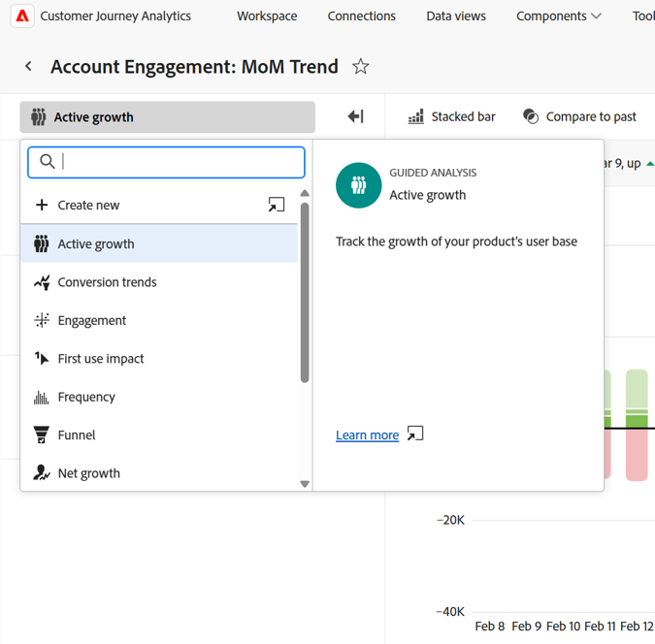Open the Create new external-link icon
Image resolution: width=655 pixels, height=644 pixels.
(x=277, y=205)
